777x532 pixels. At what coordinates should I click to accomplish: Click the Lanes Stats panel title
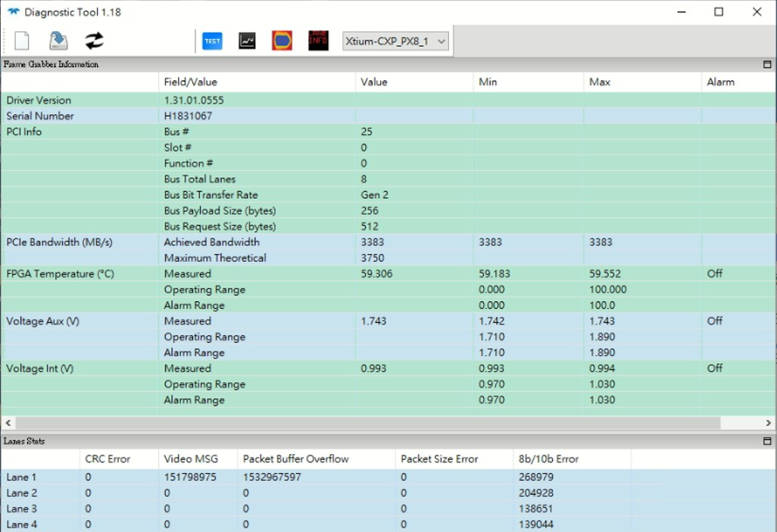(24, 441)
